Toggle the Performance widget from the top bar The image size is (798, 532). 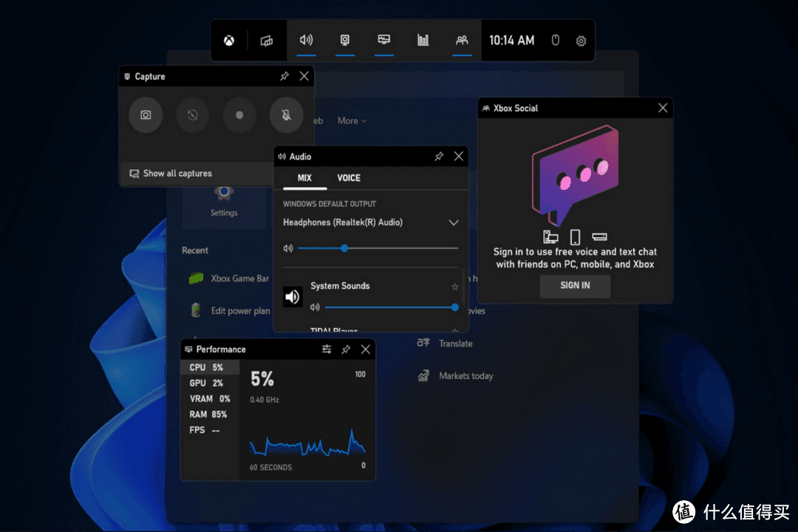click(x=383, y=40)
